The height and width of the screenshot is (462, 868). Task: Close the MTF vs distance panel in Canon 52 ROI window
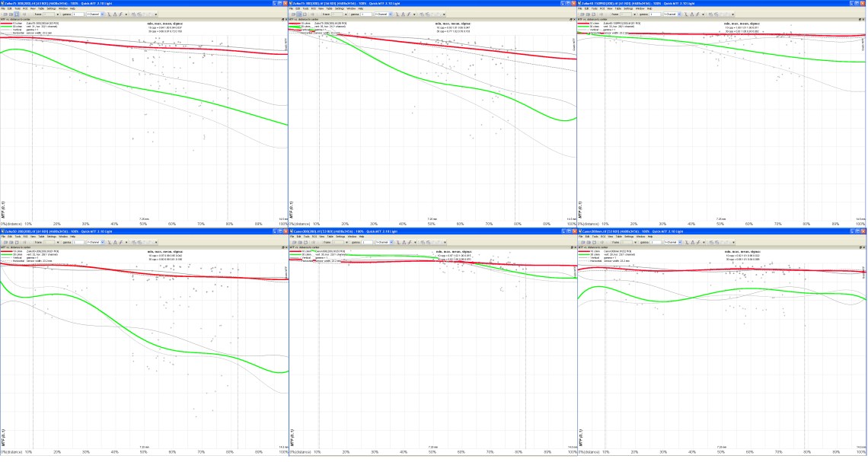click(x=864, y=247)
